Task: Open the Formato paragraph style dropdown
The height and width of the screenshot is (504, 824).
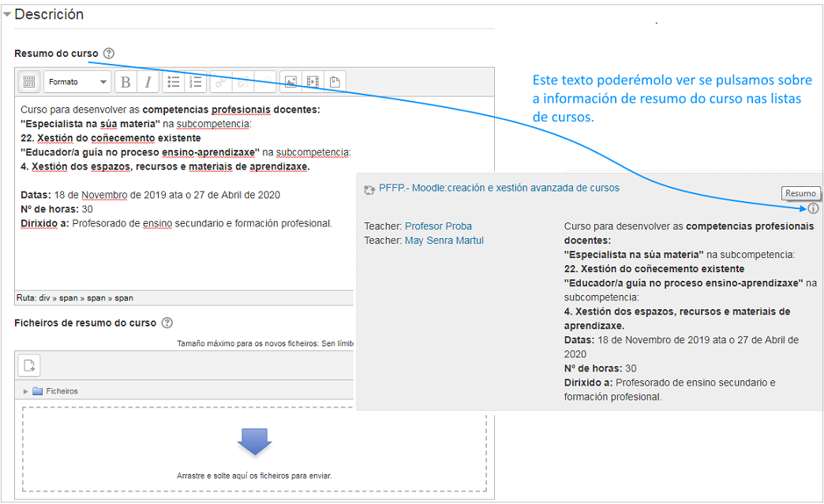Action: [x=77, y=81]
